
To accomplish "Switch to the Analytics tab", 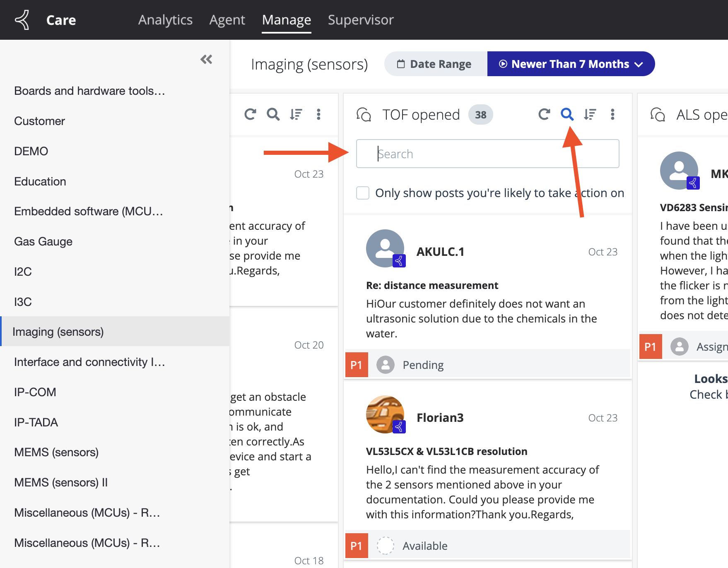I will pyautogui.click(x=165, y=20).
